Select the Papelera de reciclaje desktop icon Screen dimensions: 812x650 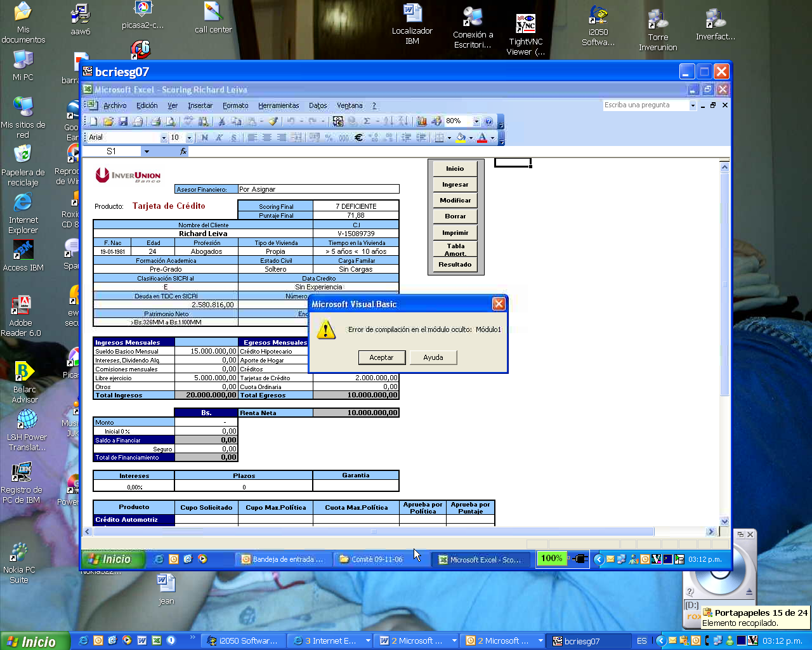[23, 165]
